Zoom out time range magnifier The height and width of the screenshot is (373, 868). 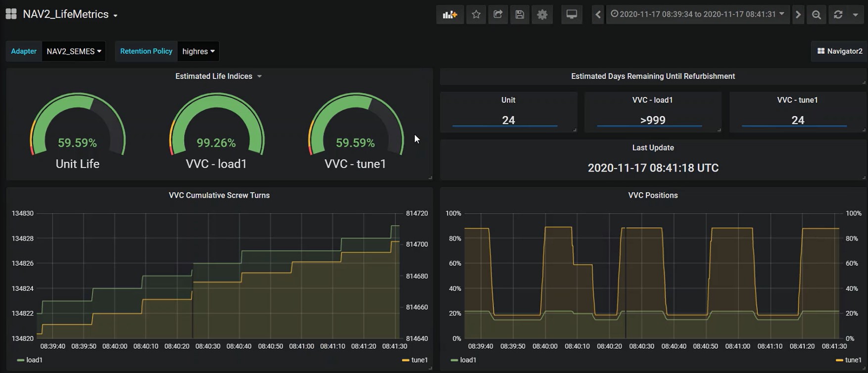(x=817, y=15)
